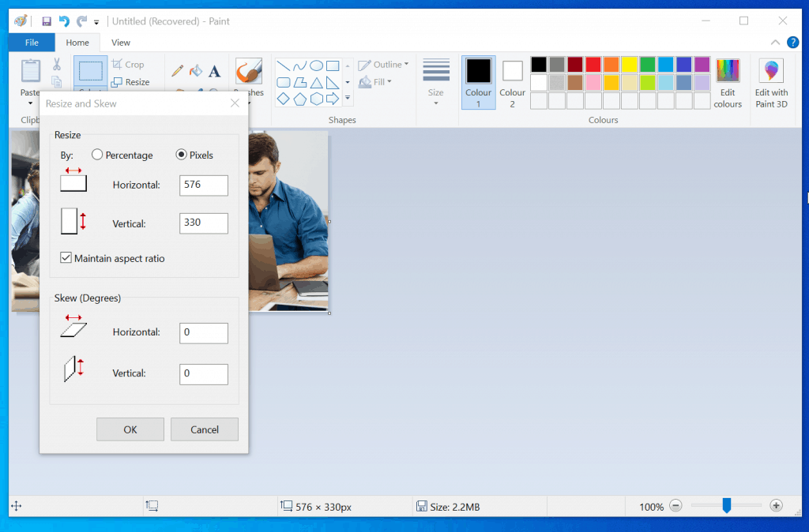The image size is (809, 532).
Task: Click the Horizontal skew input field
Action: point(203,332)
